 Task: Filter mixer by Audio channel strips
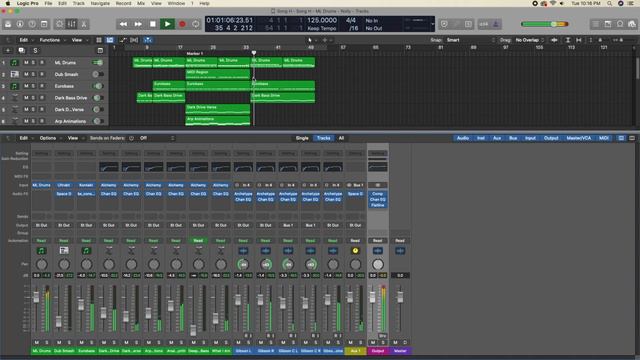(x=462, y=138)
